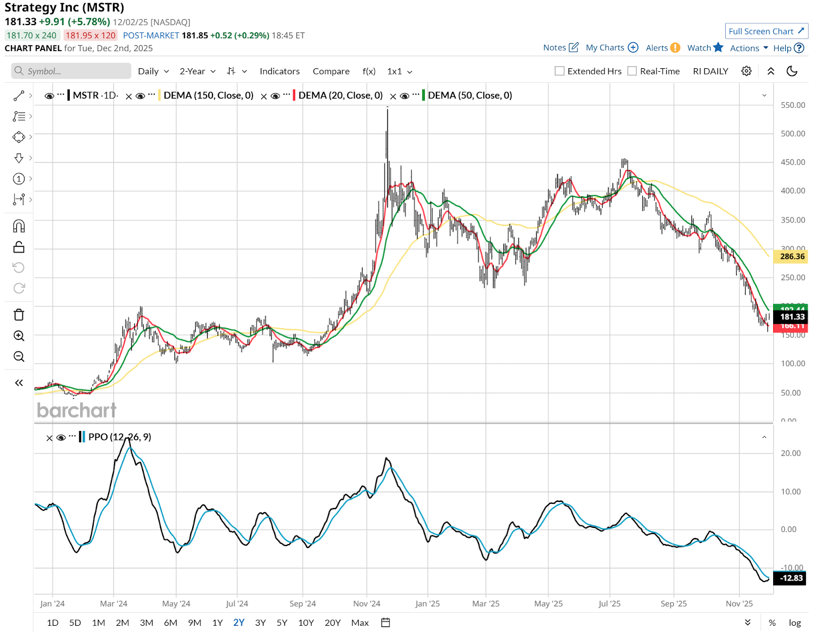Viewport: 833px width, 644px height.
Task: Expand the Actions dropdown menu
Action: point(749,48)
